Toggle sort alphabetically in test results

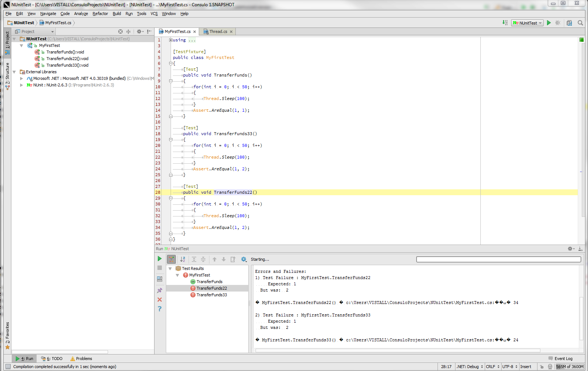(x=183, y=259)
